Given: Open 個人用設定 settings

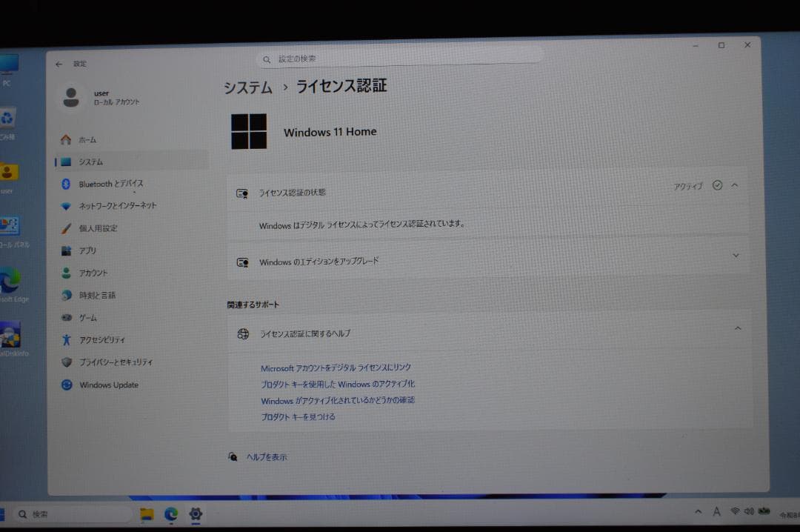Looking at the screenshot, I should tap(131, 228).
